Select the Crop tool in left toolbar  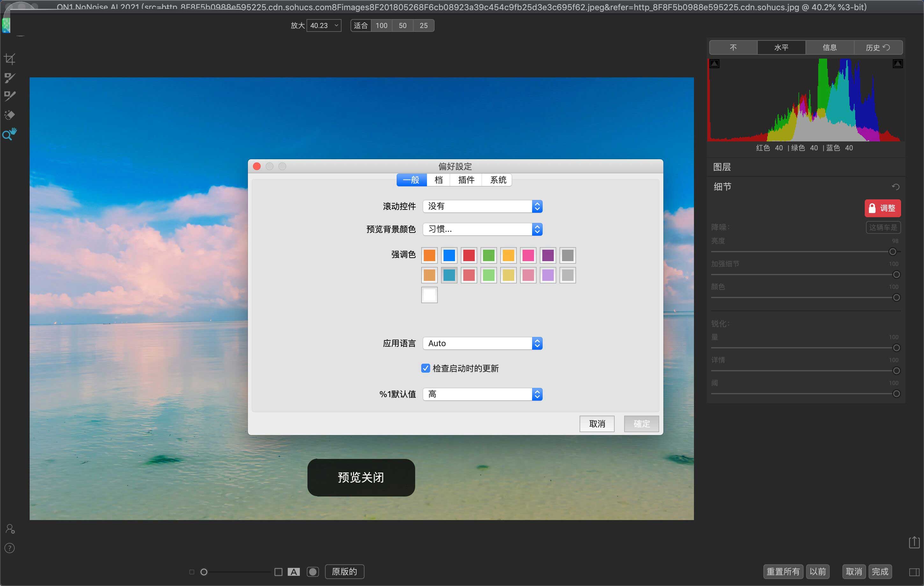coord(10,59)
